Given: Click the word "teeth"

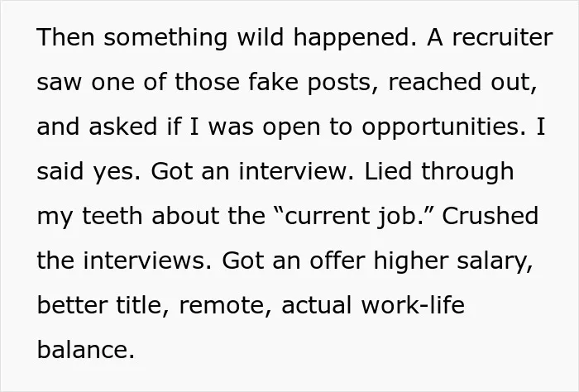Looking at the screenshot, I should (x=112, y=216).
